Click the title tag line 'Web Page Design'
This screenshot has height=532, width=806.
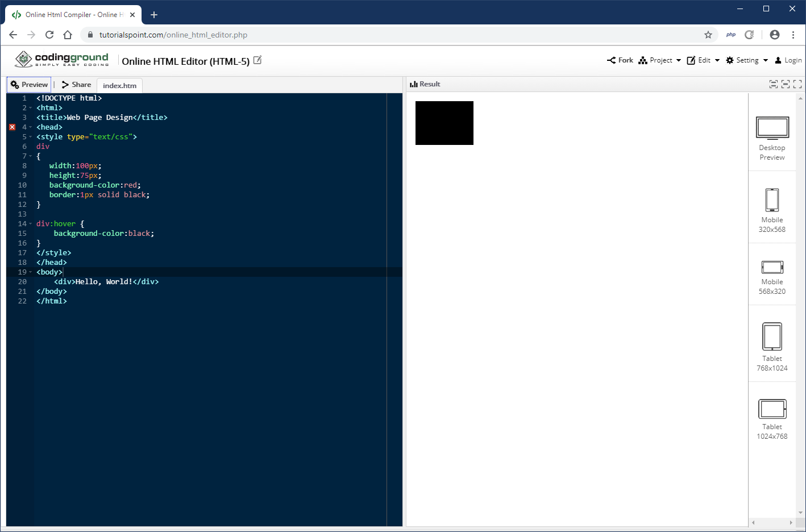pyautogui.click(x=102, y=118)
